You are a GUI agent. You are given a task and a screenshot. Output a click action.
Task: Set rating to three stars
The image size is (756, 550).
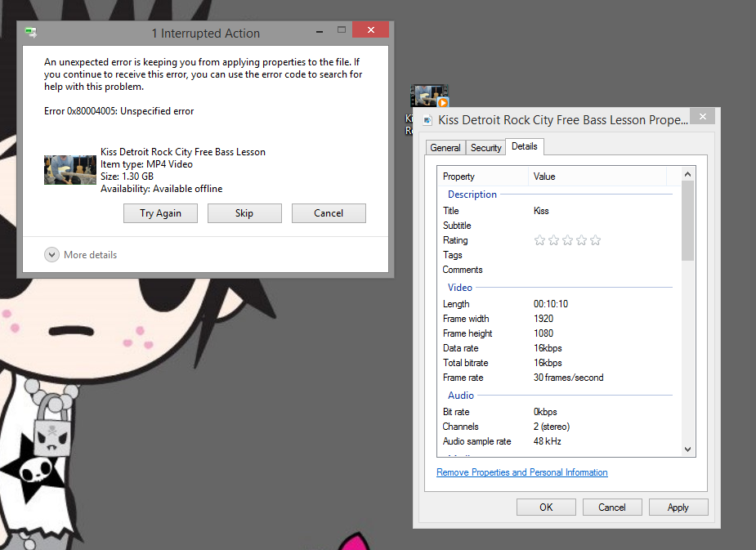[x=567, y=240]
